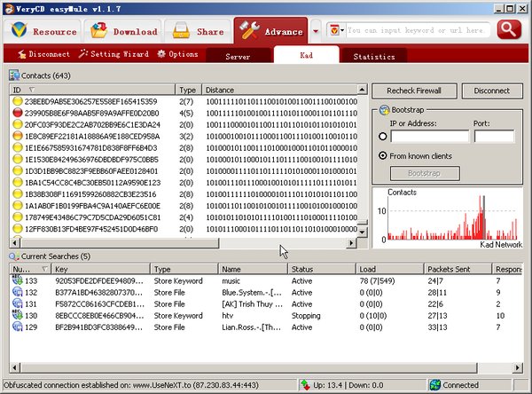Click the red magnifier search button
The height and width of the screenshot is (394, 532).
point(509,29)
